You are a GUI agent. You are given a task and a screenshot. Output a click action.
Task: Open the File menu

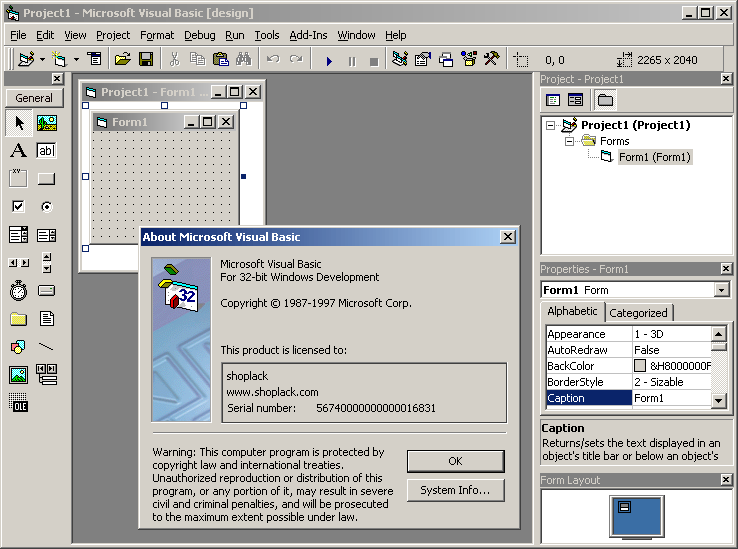(x=18, y=35)
